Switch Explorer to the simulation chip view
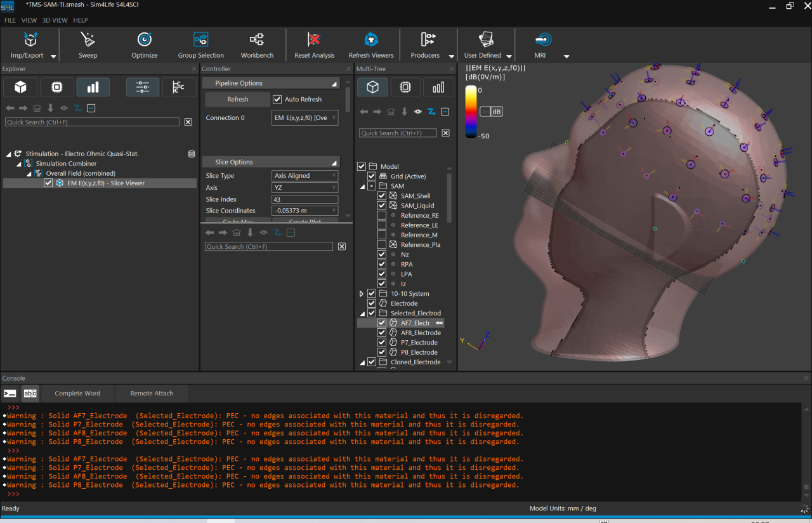 (x=56, y=87)
